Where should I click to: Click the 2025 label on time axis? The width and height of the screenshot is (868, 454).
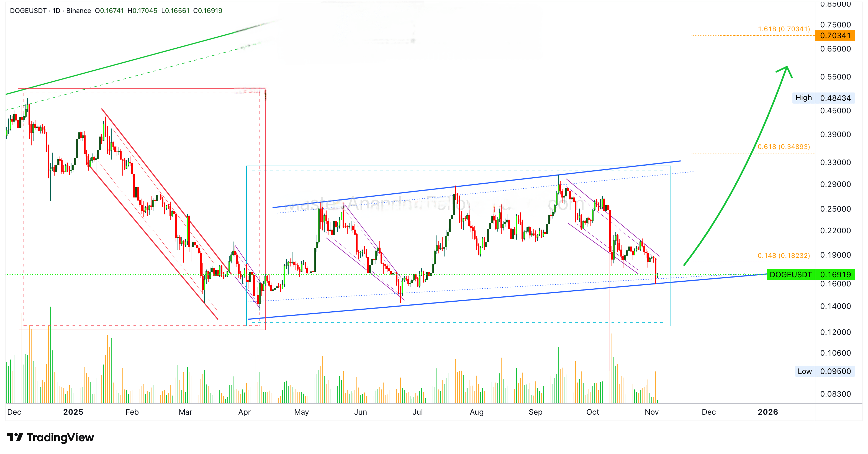(x=73, y=412)
